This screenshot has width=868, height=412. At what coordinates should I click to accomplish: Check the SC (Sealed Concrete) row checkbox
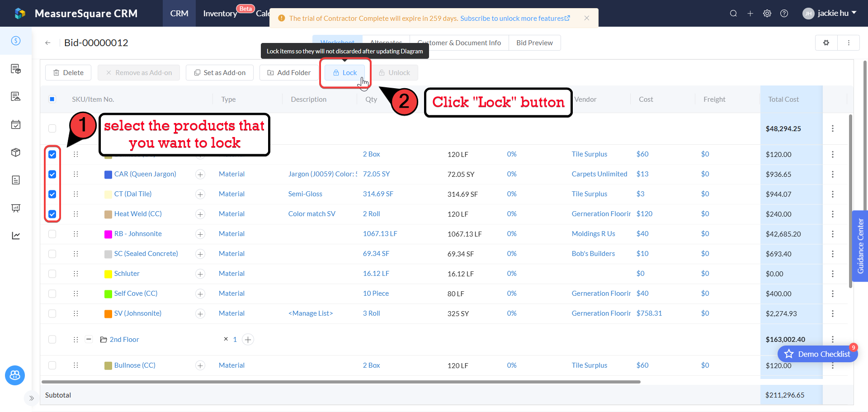(x=52, y=254)
